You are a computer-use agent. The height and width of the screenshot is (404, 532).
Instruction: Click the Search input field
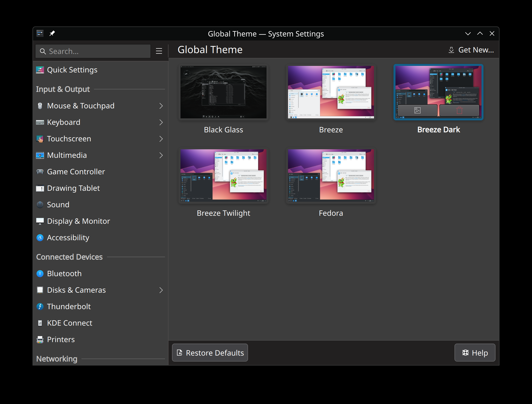[x=93, y=51]
